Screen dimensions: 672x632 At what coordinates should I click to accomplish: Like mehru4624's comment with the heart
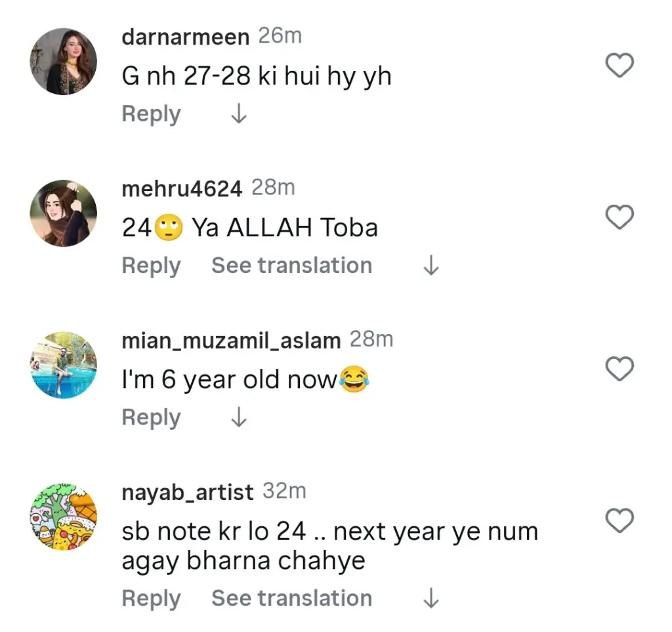(619, 217)
